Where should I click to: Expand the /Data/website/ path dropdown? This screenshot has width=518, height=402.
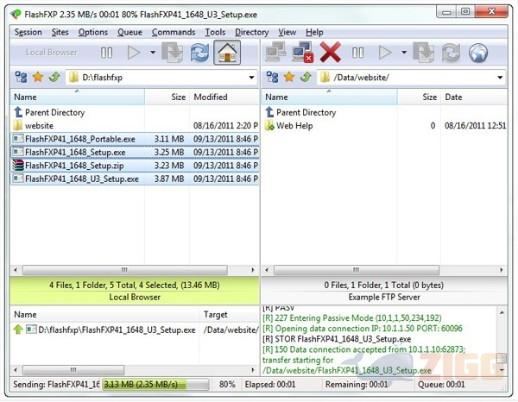tap(500, 78)
